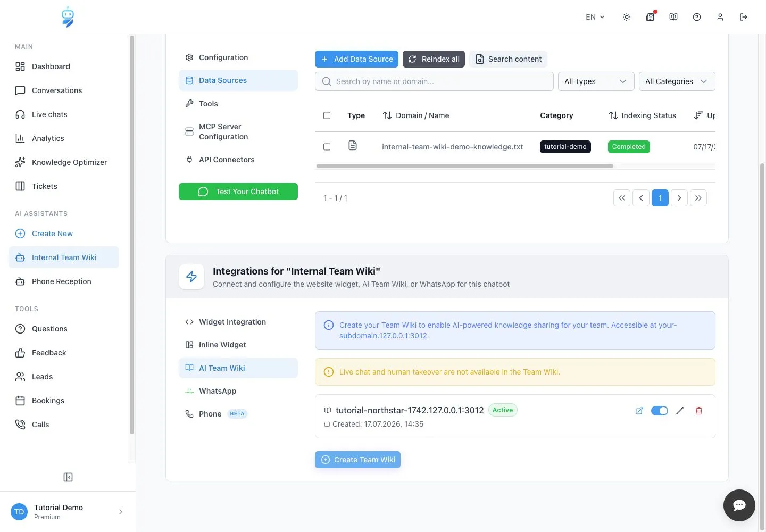Click the TD user avatar
The image size is (766, 532).
pyautogui.click(x=19, y=512)
